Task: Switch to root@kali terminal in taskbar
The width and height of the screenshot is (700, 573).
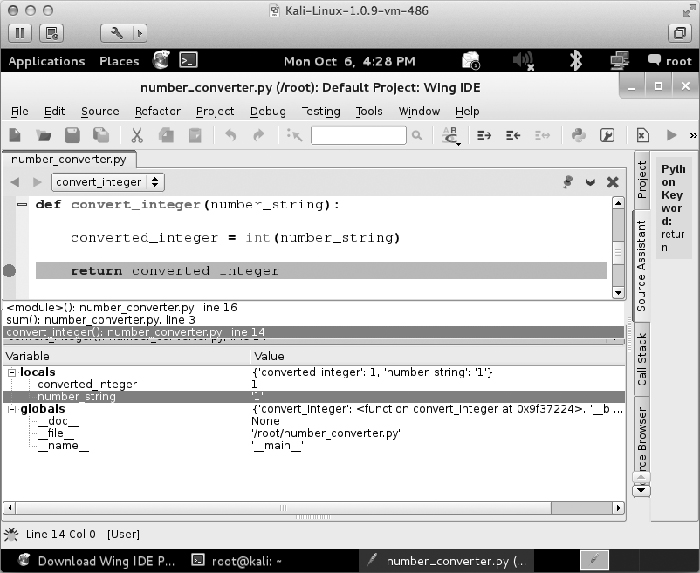Action: pos(237,561)
